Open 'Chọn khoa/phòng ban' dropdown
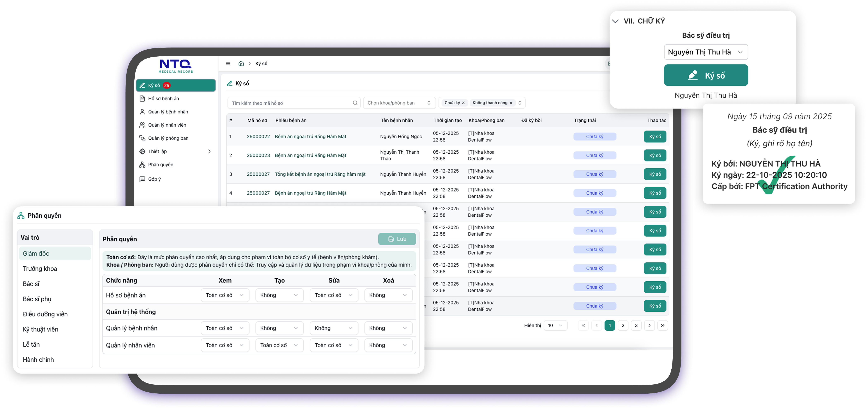This screenshot has width=868, height=409. tap(399, 103)
